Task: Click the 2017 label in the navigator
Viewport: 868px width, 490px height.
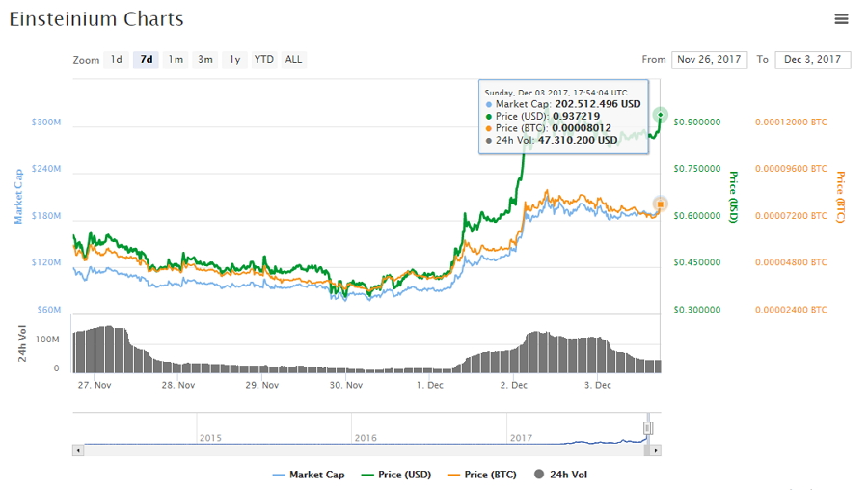Action: (521, 438)
